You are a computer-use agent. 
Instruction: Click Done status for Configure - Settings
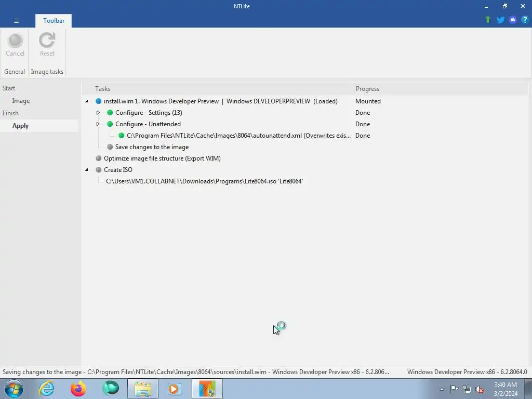[x=362, y=113]
